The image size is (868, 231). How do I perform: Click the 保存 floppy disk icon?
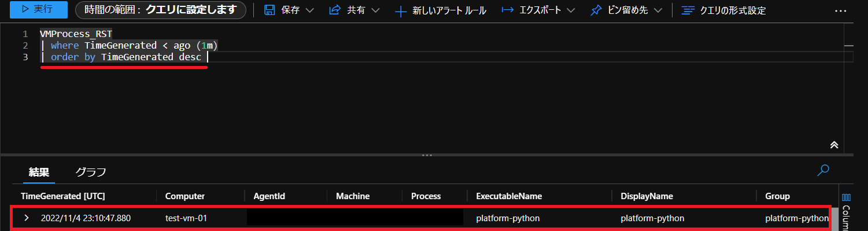pyautogui.click(x=269, y=10)
